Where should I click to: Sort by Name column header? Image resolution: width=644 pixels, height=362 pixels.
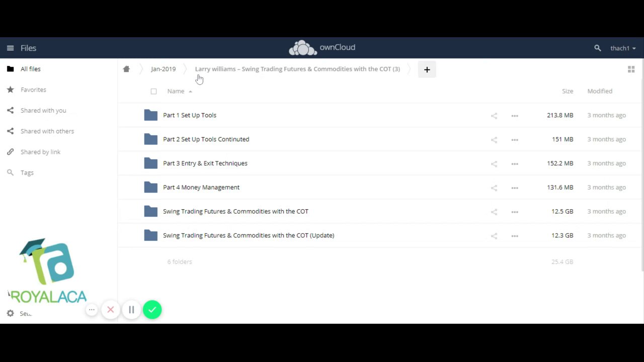pos(176,91)
